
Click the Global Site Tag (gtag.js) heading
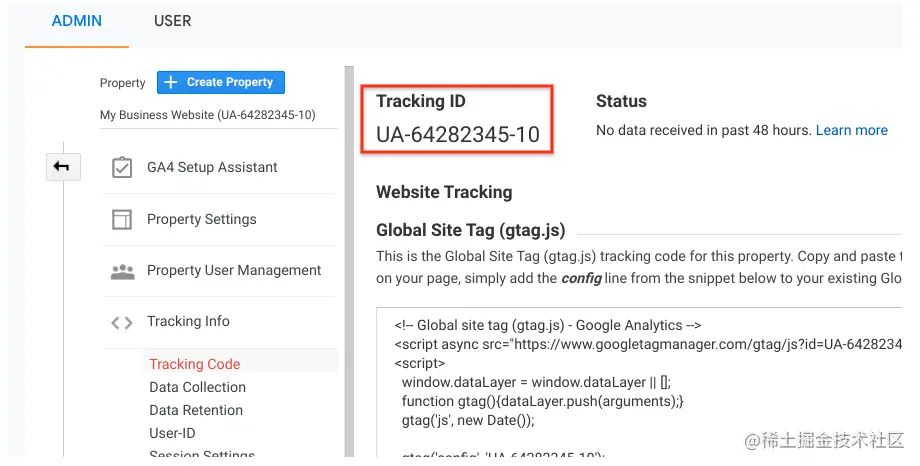point(471,230)
